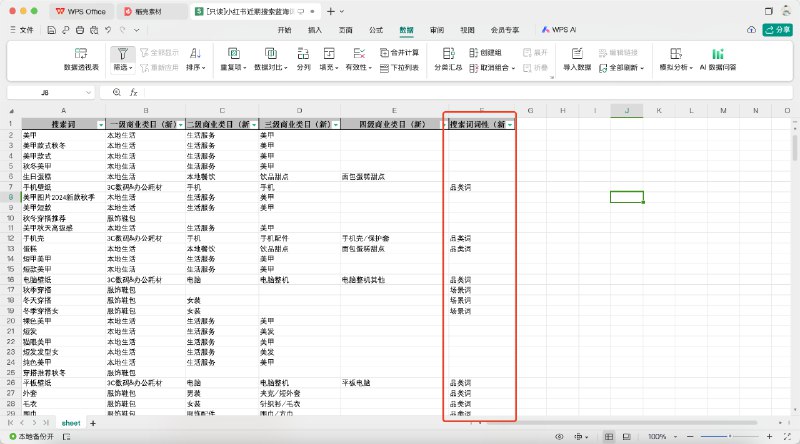Toggle the 筛选 filter funnel icon
Viewport: 800px width, 444px height.
tap(122, 54)
